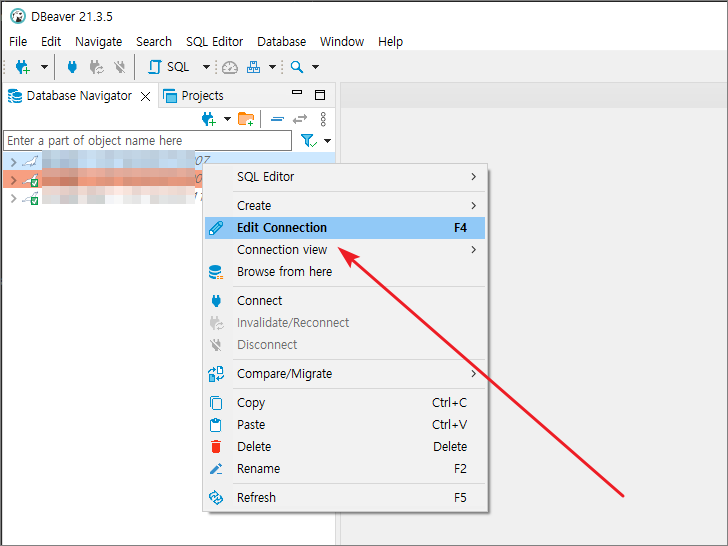The image size is (728, 546).
Task: Choose Browse from here
Action: [x=345, y=272]
